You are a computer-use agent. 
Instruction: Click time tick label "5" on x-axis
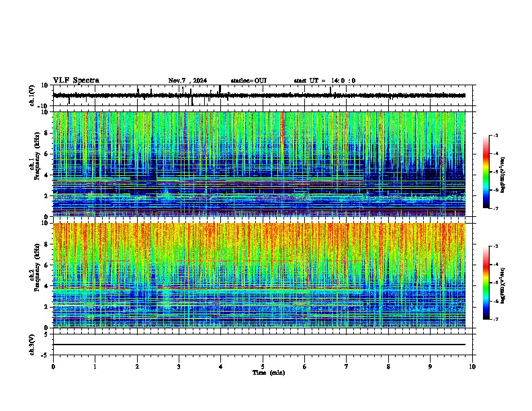(263, 367)
